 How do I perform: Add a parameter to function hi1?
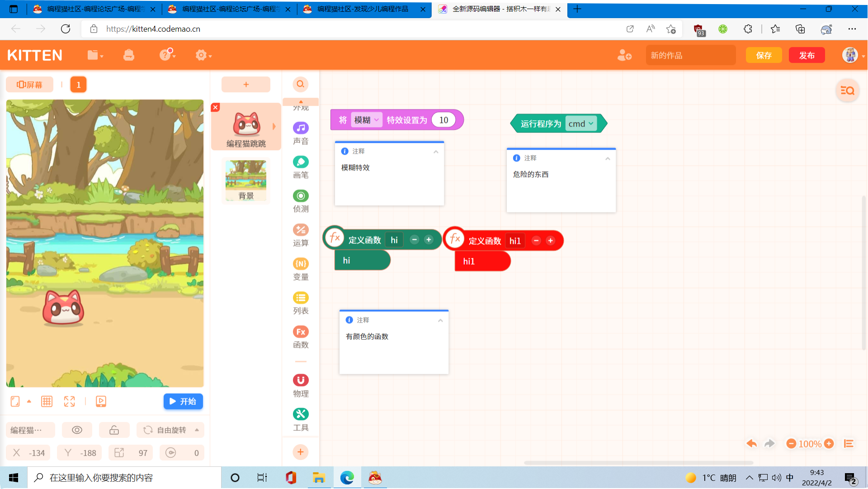(x=550, y=241)
